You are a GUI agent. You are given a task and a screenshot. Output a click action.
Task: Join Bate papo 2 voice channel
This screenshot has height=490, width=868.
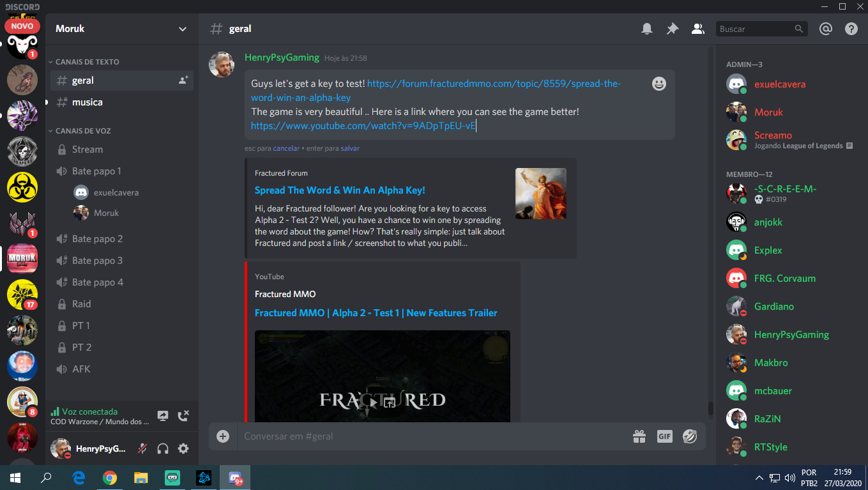coord(121,239)
